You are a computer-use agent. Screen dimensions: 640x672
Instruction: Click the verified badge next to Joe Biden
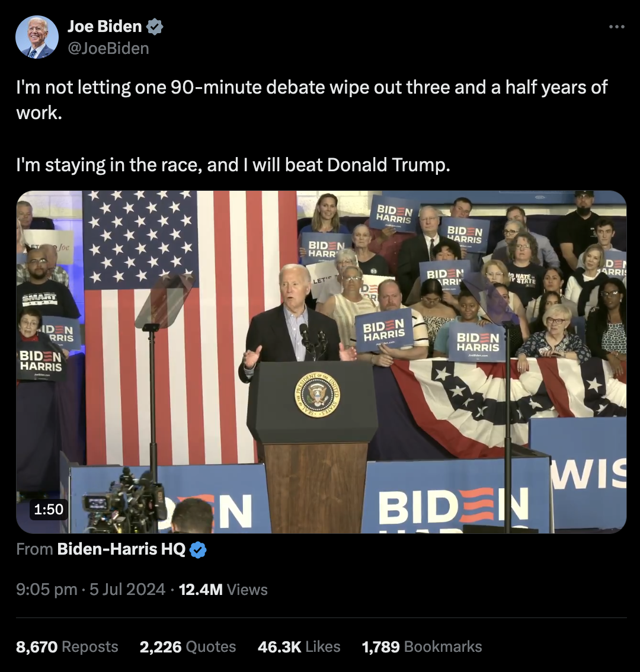[x=155, y=27]
